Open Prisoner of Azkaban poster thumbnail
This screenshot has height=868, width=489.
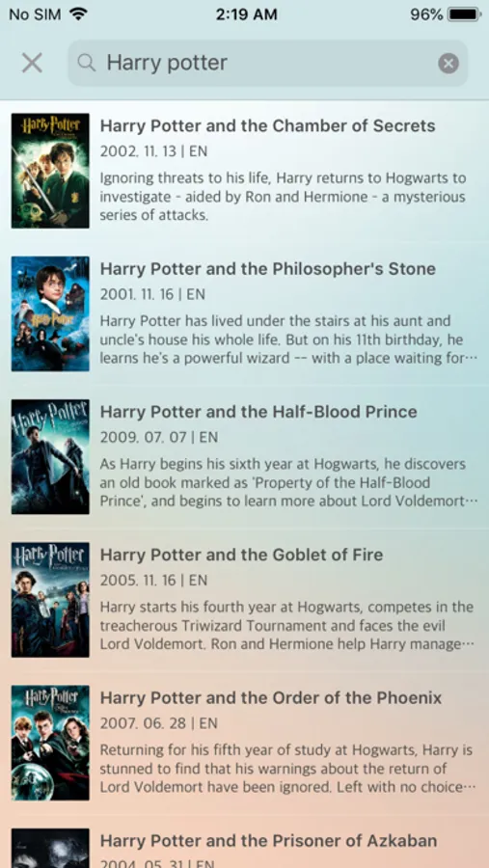50,848
